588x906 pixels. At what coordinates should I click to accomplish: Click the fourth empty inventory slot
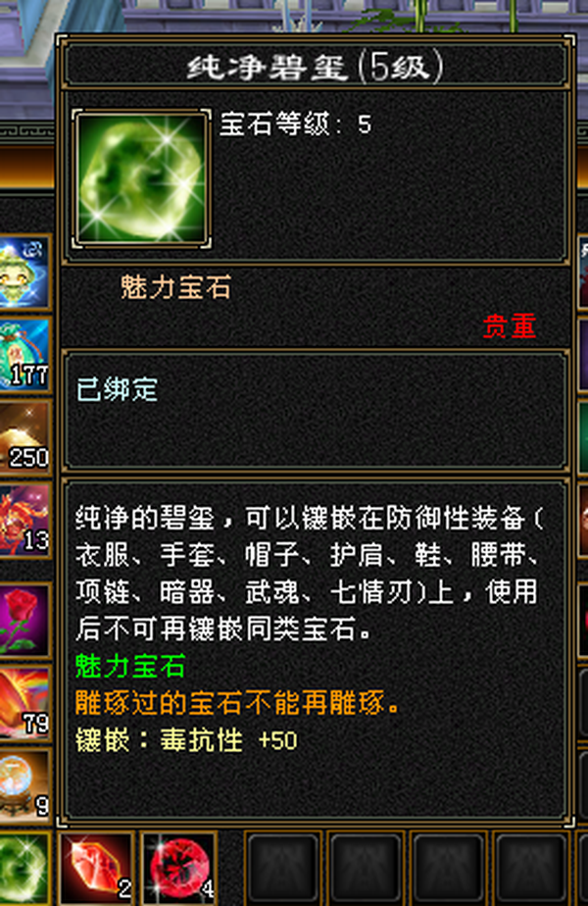pos(530,869)
